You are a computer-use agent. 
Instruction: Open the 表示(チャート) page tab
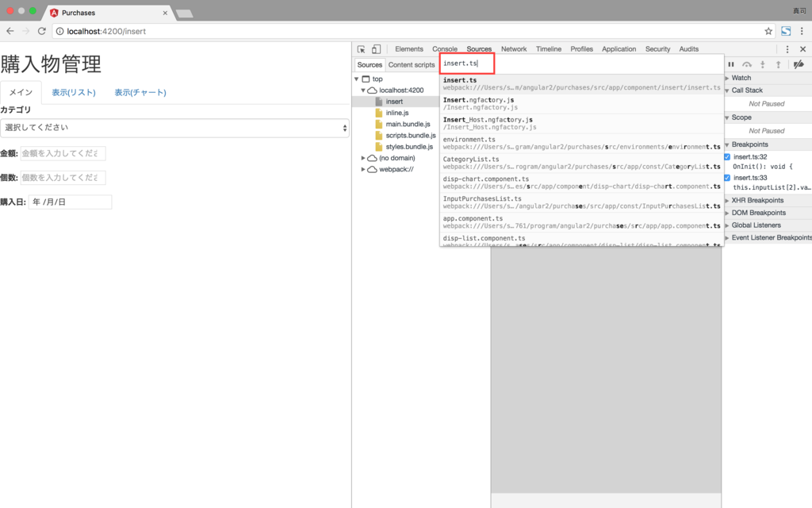pyautogui.click(x=140, y=93)
